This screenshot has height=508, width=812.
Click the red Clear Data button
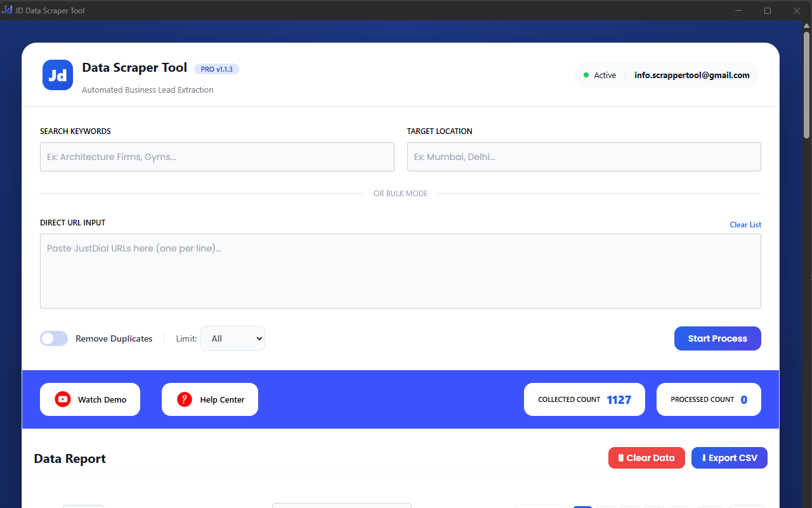pyautogui.click(x=646, y=458)
